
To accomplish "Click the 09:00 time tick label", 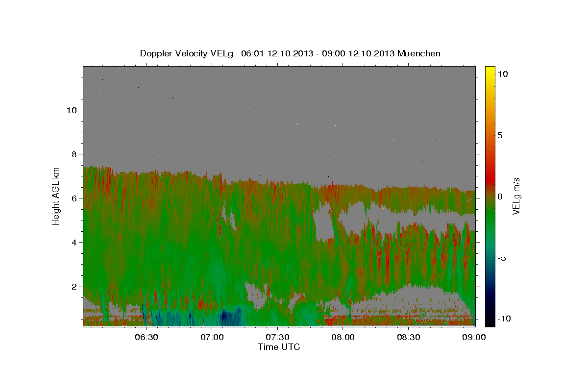I will [x=474, y=337].
